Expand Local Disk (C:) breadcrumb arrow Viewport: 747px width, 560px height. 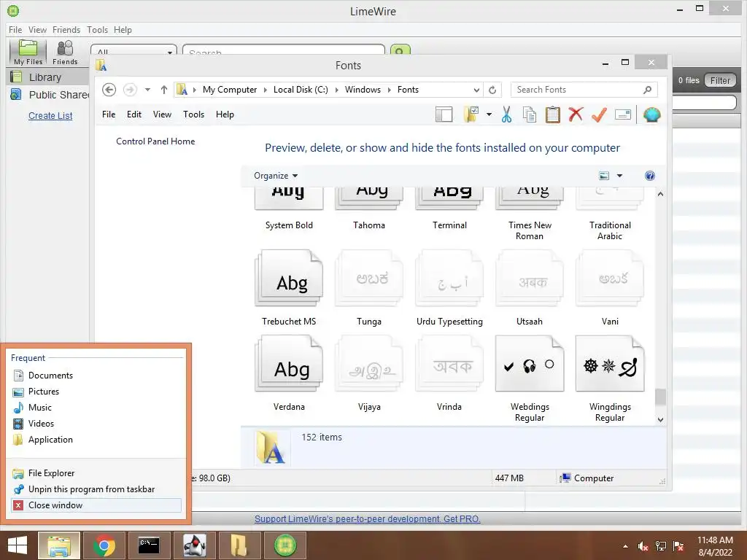point(336,90)
